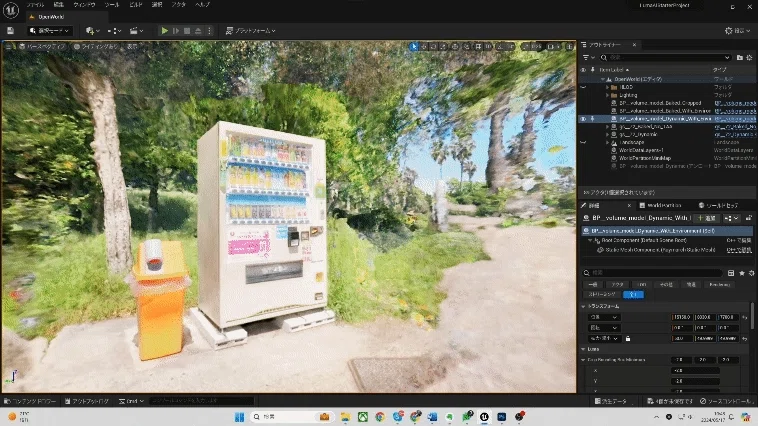758x426 pixels.
Task: Toggle the viewport rotation snap icon
Action: coord(500,46)
